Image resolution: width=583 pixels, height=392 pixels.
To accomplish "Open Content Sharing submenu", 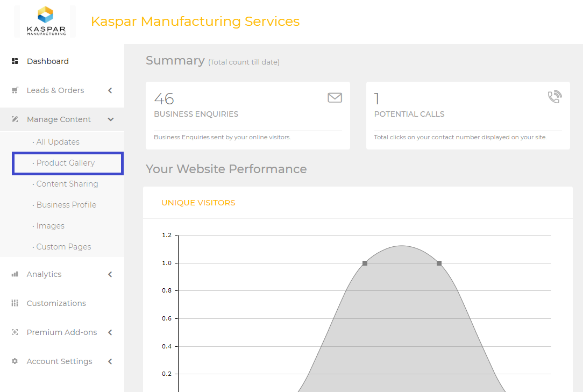I will click(x=67, y=184).
